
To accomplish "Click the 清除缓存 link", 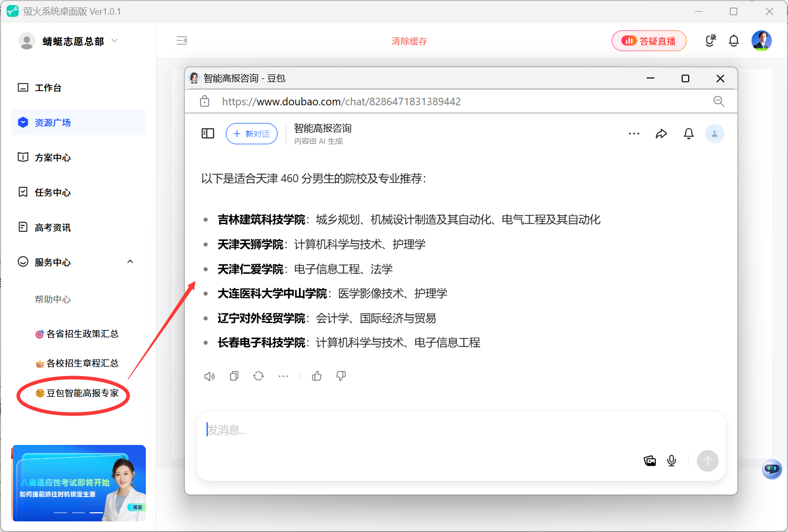I will coord(409,41).
